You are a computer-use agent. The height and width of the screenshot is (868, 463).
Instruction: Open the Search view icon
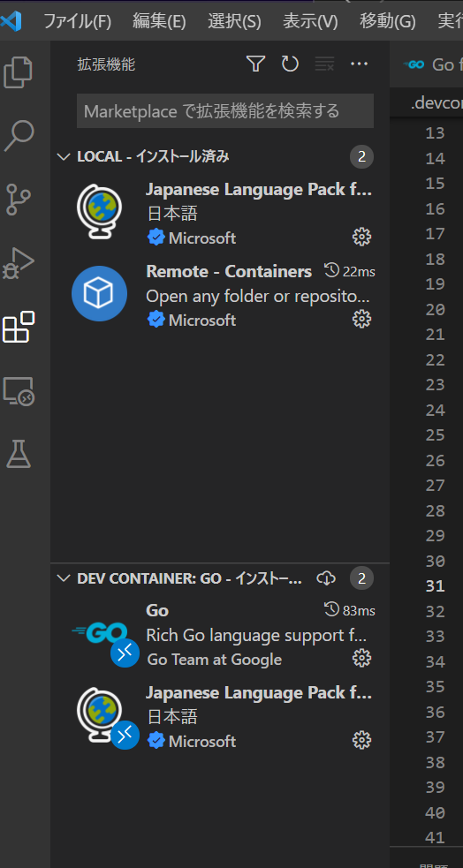tap(19, 136)
